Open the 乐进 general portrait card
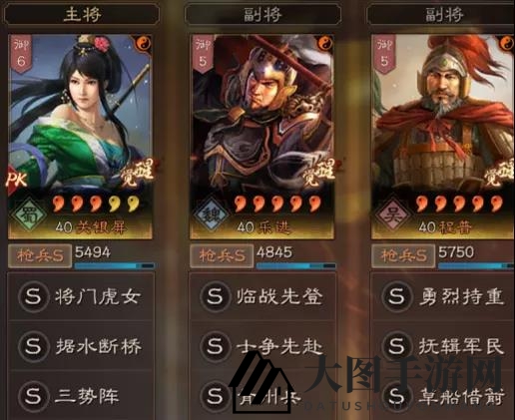The image size is (515, 420). click(261, 137)
